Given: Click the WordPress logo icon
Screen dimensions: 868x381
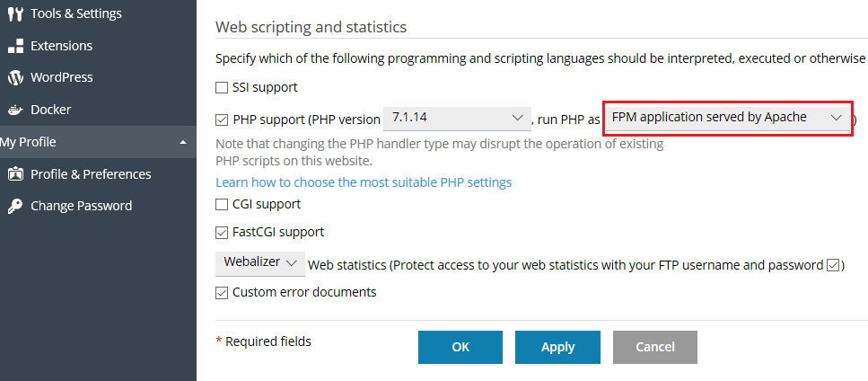Looking at the screenshot, I should (14, 78).
